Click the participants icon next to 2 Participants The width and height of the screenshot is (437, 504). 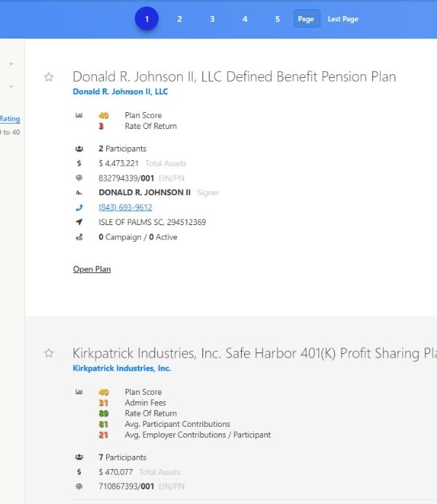[x=79, y=149]
